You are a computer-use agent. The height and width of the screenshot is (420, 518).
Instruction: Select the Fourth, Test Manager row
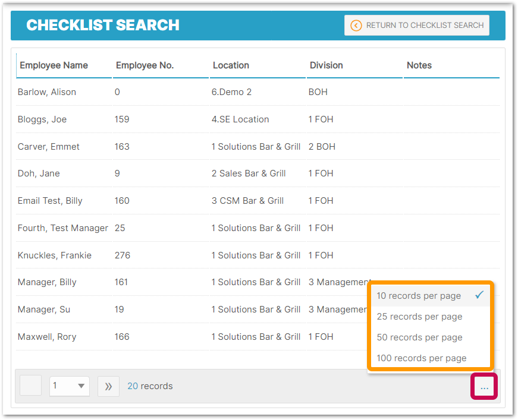tap(258, 228)
